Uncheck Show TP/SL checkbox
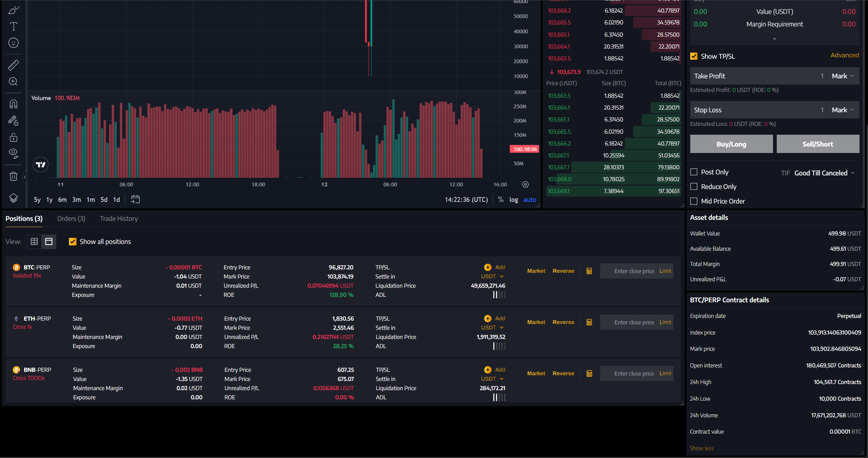This screenshot has width=868, height=458. pyautogui.click(x=694, y=56)
